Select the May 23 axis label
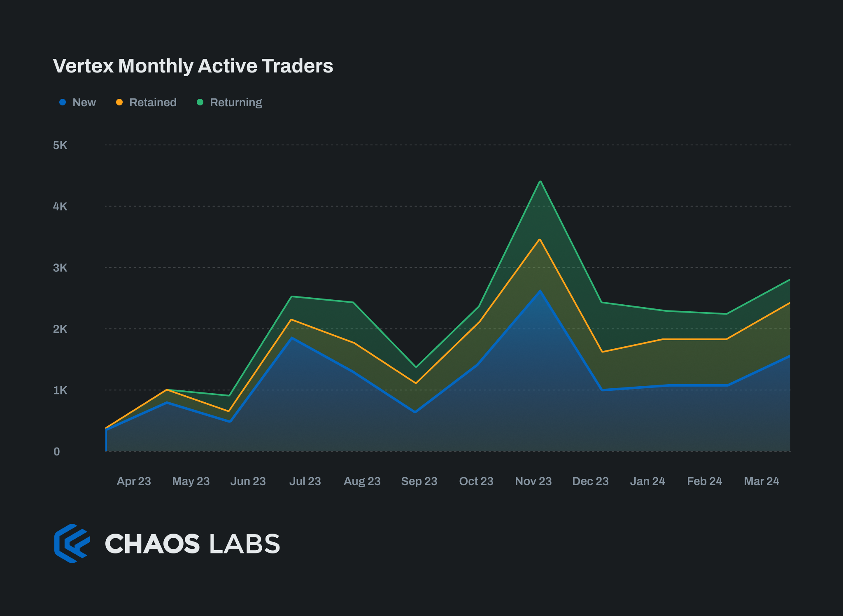The height and width of the screenshot is (616, 843). (191, 481)
